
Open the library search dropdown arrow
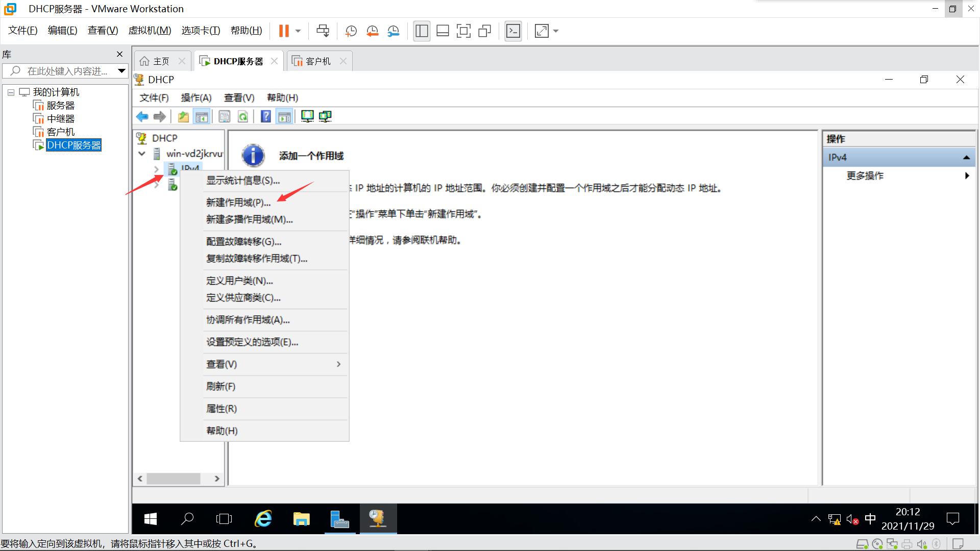tap(121, 71)
